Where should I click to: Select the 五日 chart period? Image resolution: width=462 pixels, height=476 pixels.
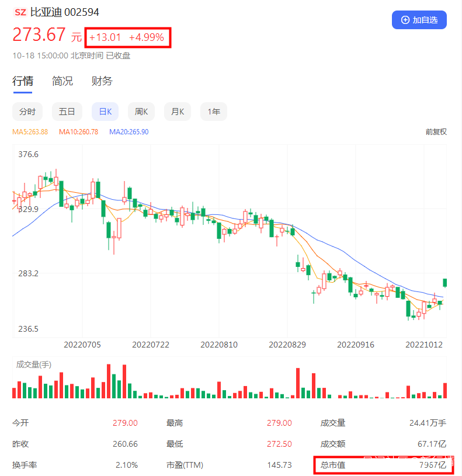click(67, 112)
